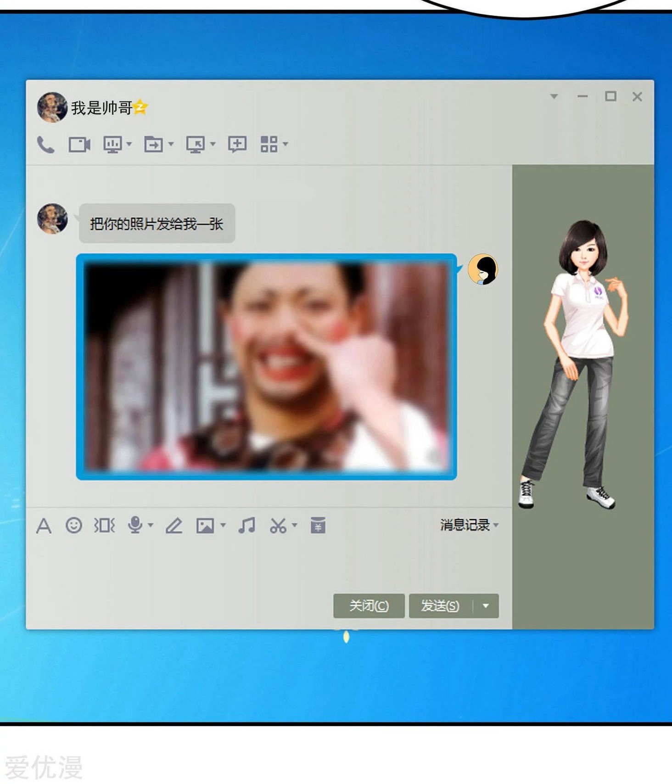
Task: Expand the screenshot scissors dropdown arrow
Action: (x=295, y=525)
